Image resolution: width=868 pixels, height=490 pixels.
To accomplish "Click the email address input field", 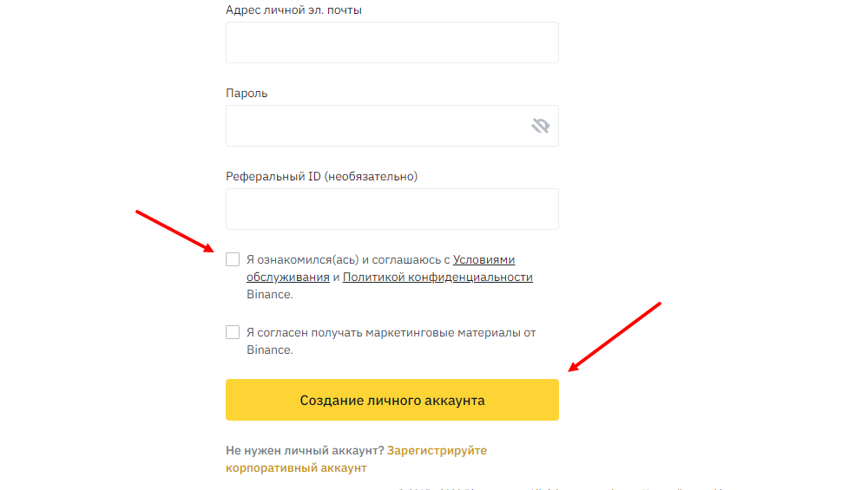I will [x=391, y=42].
